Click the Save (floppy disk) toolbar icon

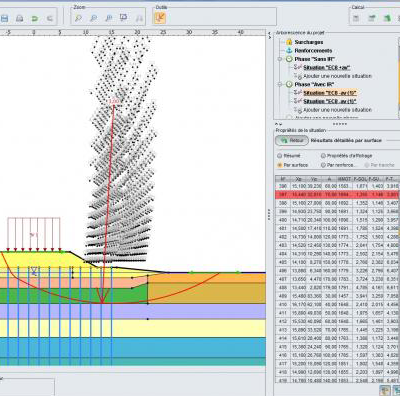(x=4, y=19)
